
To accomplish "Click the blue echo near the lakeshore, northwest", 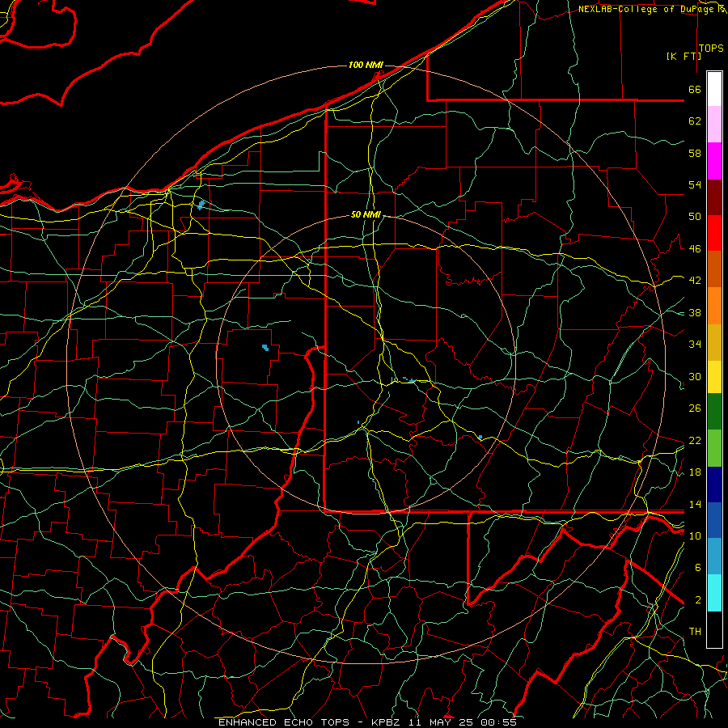I will coord(201,205).
